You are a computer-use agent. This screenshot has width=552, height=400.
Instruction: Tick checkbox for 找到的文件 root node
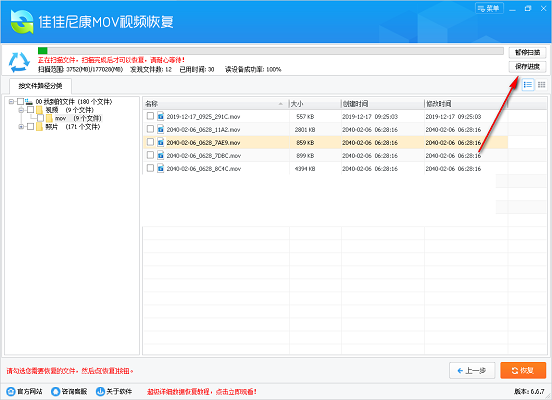pyautogui.click(x=20, y=102)
